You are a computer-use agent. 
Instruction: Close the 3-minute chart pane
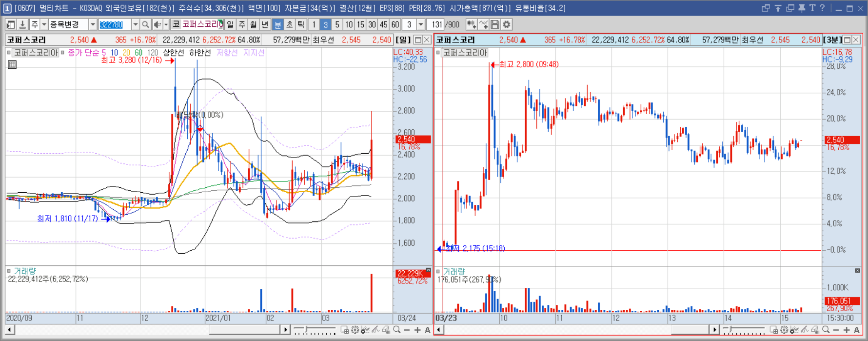(856, 40)
